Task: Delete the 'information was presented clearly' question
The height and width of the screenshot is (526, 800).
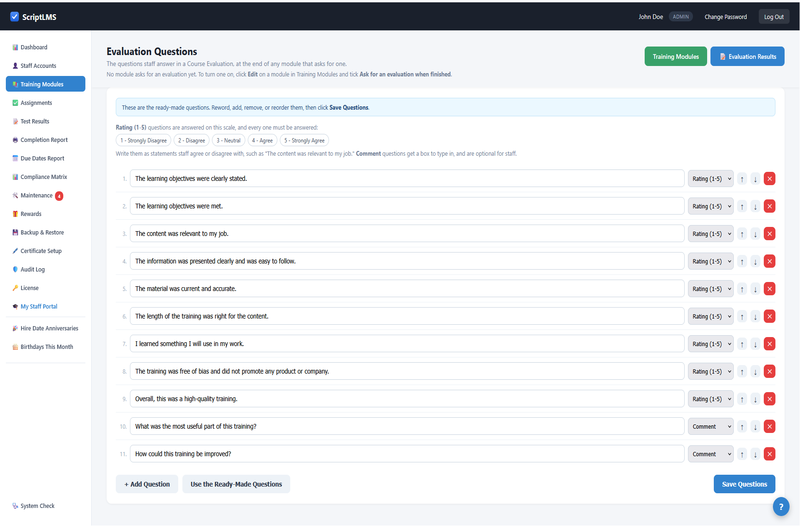Action: click(x=769, y=261)
